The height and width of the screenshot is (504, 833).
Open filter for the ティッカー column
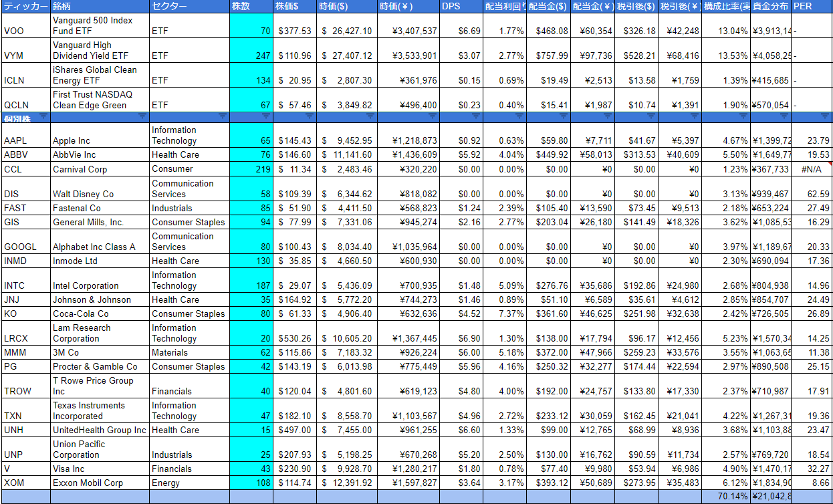[43, 116]
